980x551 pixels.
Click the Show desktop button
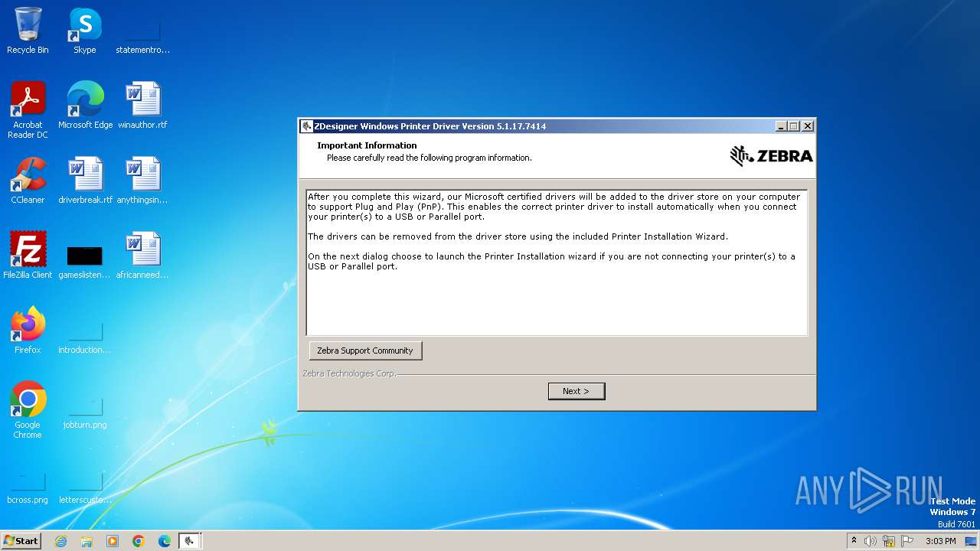[972, 541]
